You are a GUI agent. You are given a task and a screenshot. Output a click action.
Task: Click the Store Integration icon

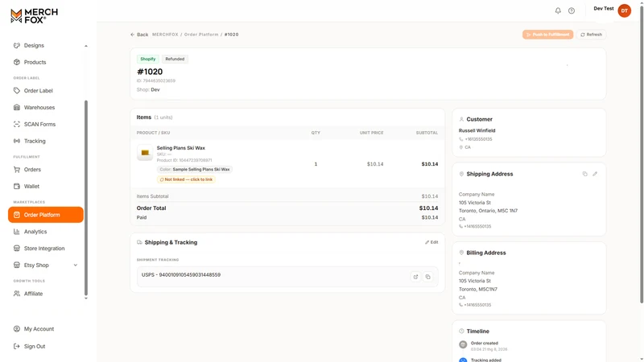(17, 249)
